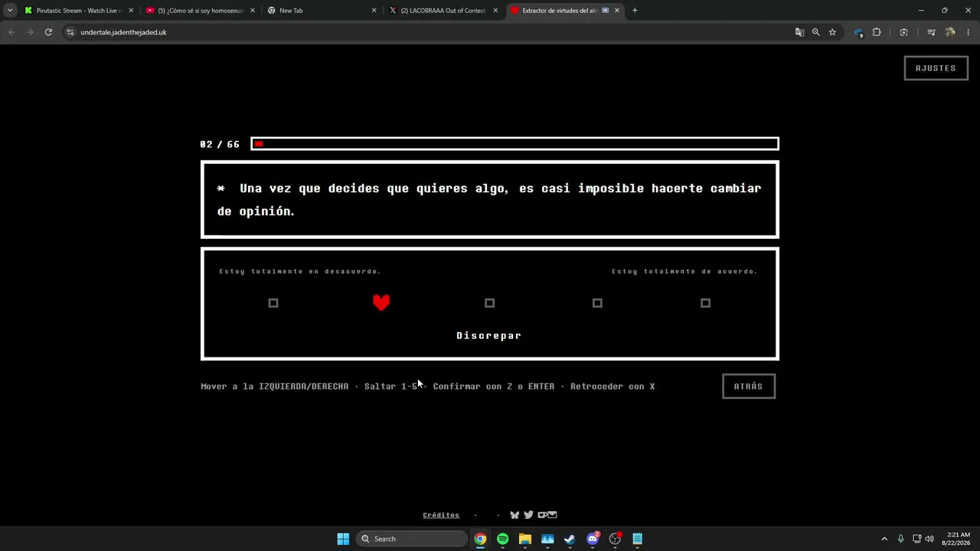Click the 'Estoy totalmente de acuerdo.' label
This screenshot has width=980, height=551.
[x=684, y=271]
